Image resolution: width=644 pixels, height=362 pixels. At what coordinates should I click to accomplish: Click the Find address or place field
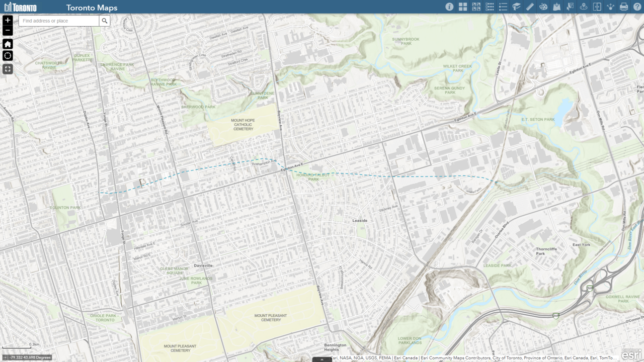(59, 21)
